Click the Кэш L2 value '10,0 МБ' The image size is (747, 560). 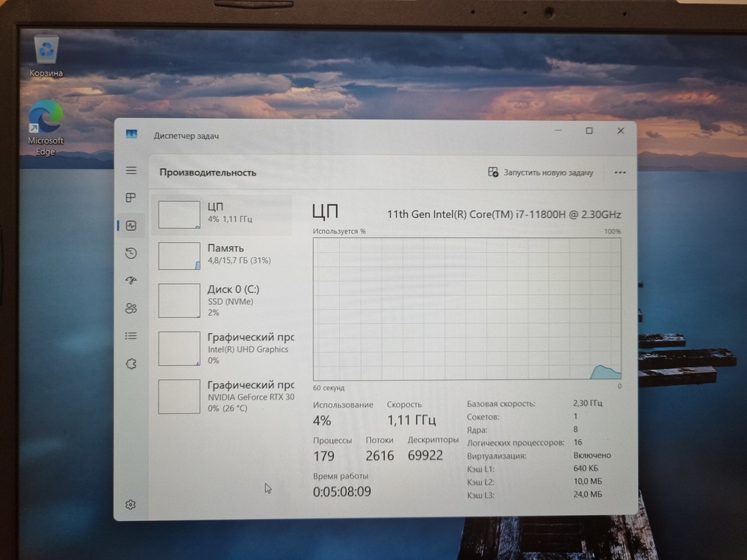588,482
